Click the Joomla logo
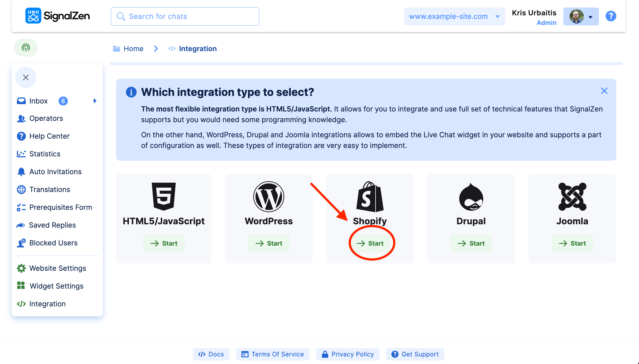The height and width of the screenshot is (364, 639). coord(572,196)
